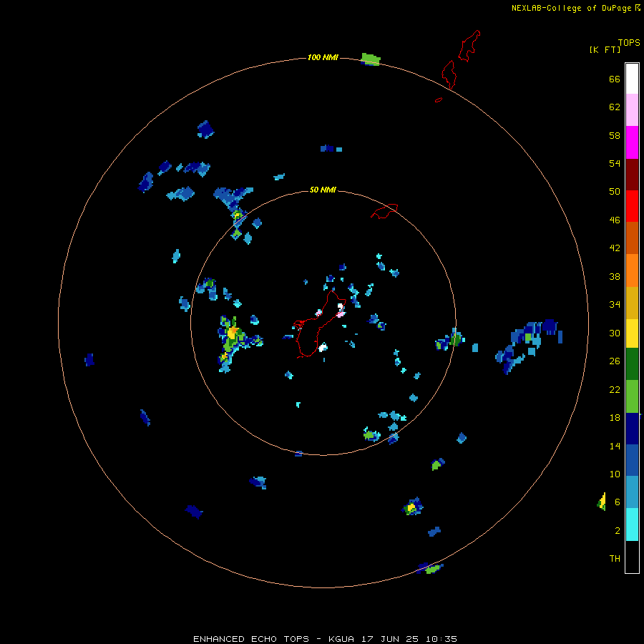Click the 30 legend value
The height and width of the screenshot is (644, 644).
(615, 333)
